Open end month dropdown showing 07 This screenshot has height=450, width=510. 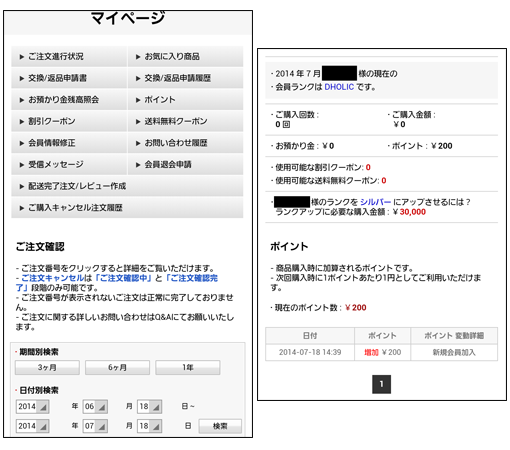(95, 426)
